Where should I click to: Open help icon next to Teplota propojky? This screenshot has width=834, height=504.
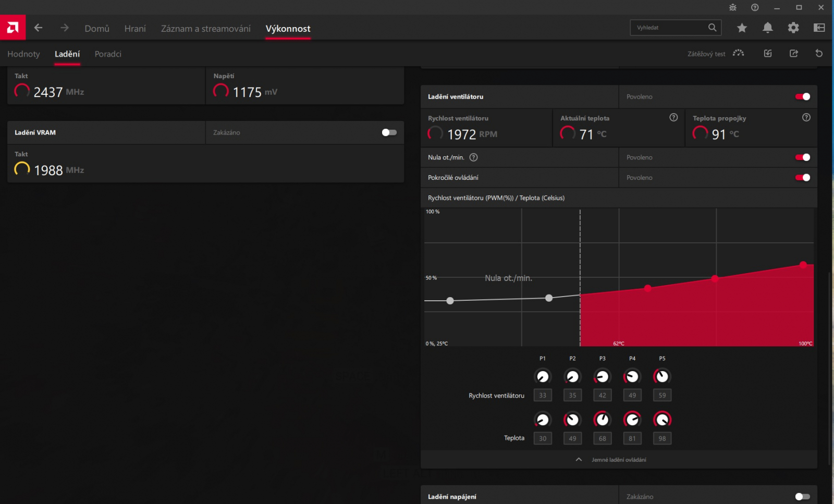(x=806, y=117)
